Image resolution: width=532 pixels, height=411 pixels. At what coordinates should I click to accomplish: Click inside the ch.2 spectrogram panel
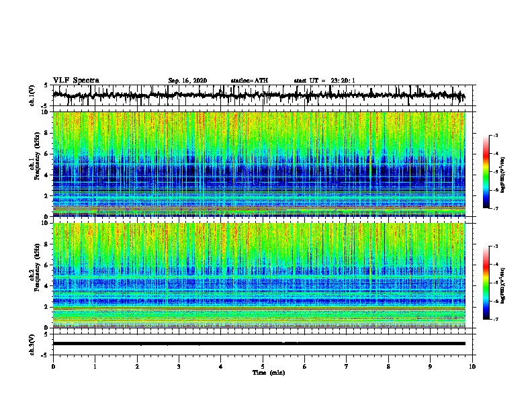pyautogui.click(x=259, y=275)
